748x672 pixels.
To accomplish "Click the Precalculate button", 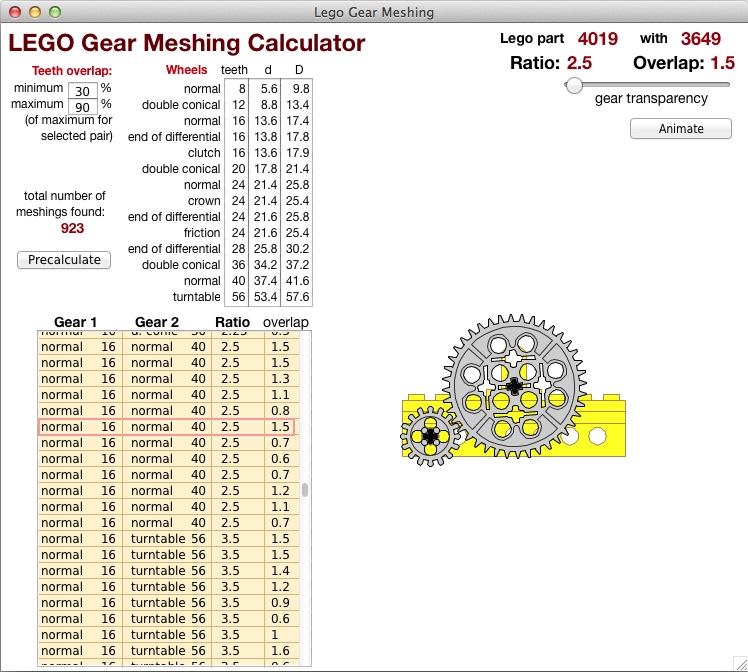I will tap(64, 260).
